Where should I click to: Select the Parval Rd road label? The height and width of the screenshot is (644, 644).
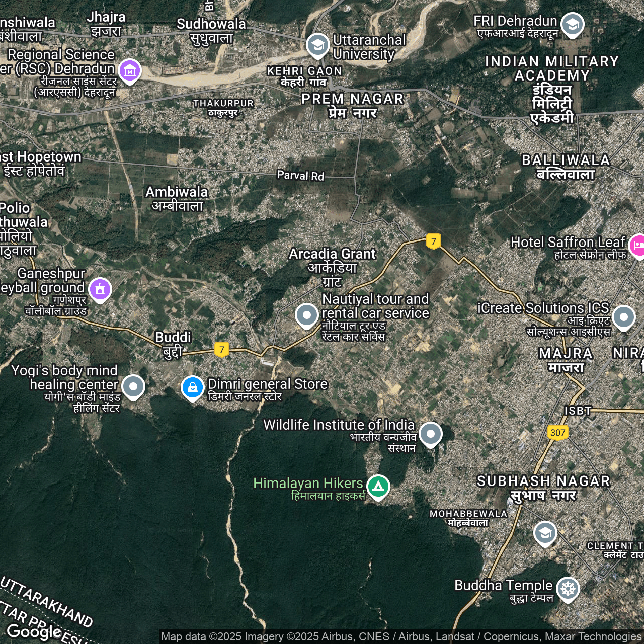(300, 176)
